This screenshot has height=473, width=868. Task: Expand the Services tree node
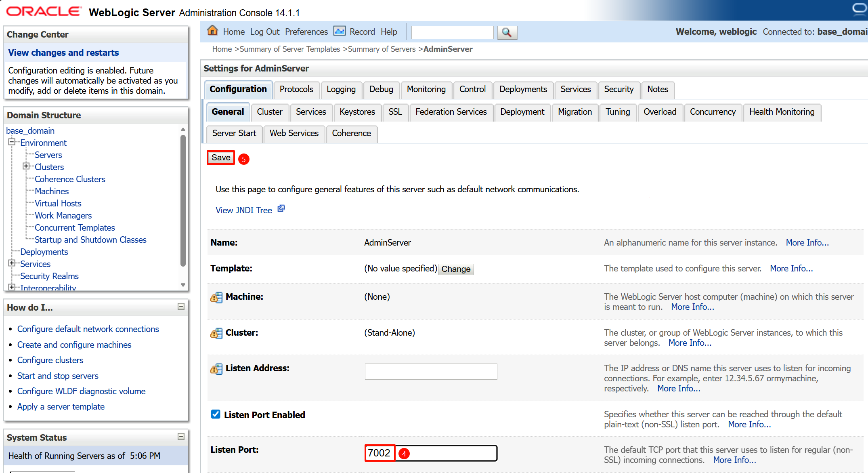pyautogui.click(x=12, y=263)
